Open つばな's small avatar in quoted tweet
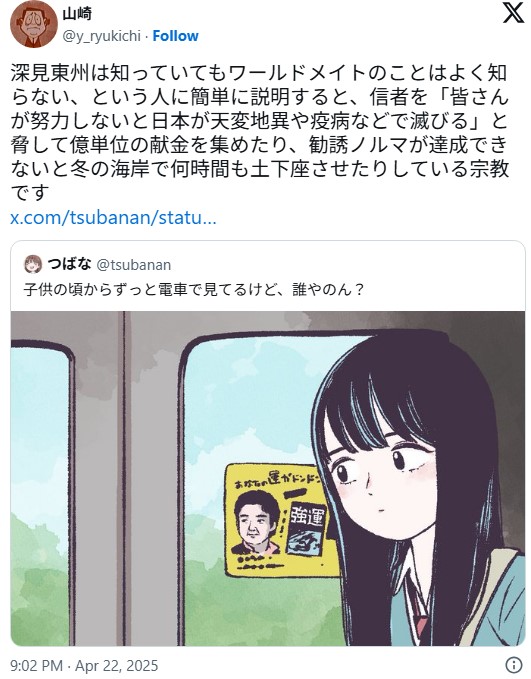Image resolution: width=531 pixels, height=679 pixels. coord(33,264)
